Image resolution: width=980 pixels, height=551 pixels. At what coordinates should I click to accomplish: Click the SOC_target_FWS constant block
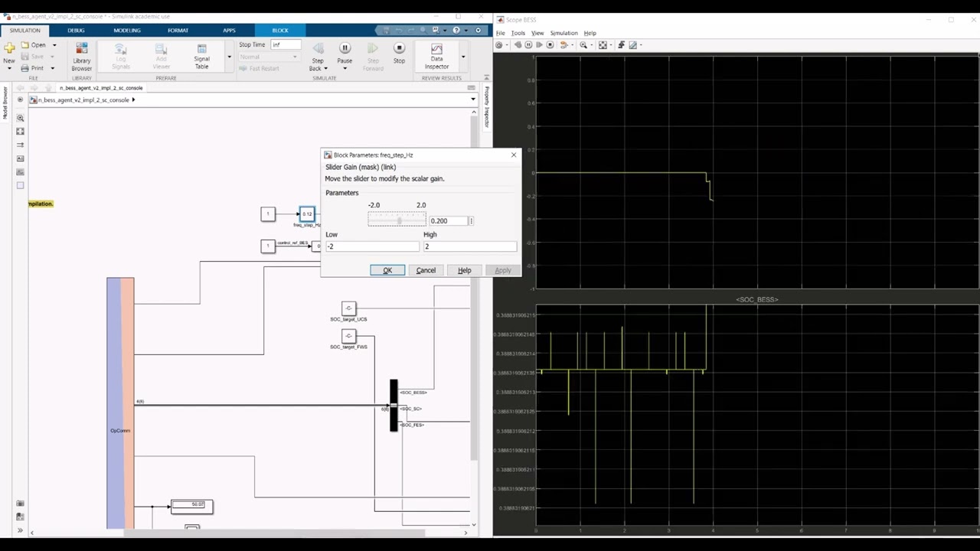click(x=348, y=336)
